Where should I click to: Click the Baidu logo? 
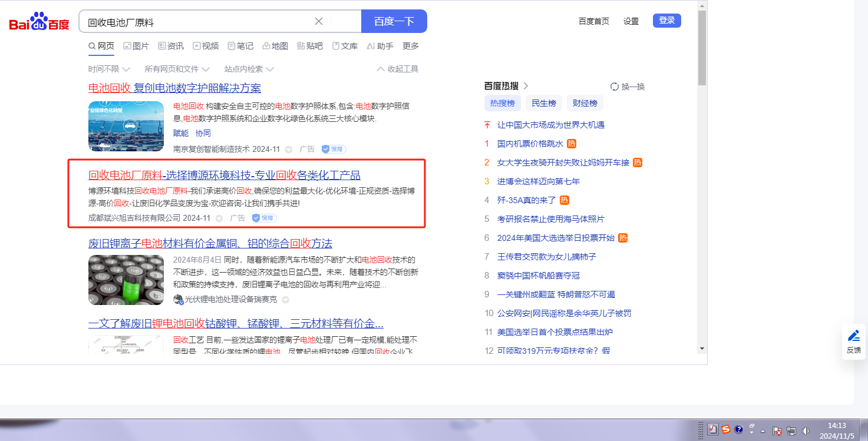tap(39, 22)
